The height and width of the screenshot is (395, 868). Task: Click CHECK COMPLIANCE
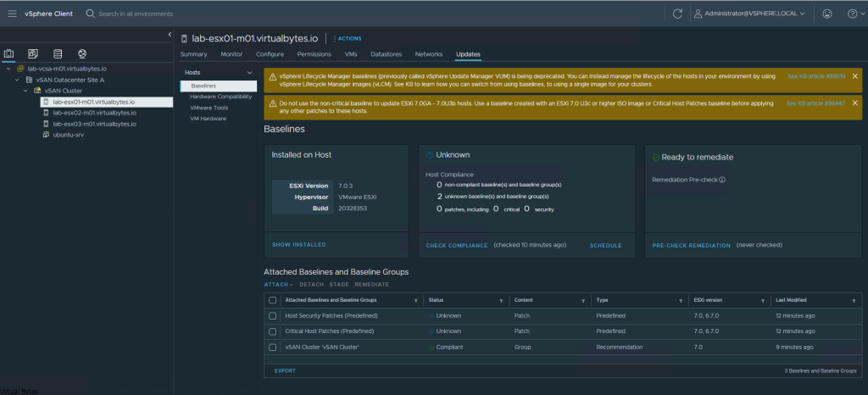point(457,246)
